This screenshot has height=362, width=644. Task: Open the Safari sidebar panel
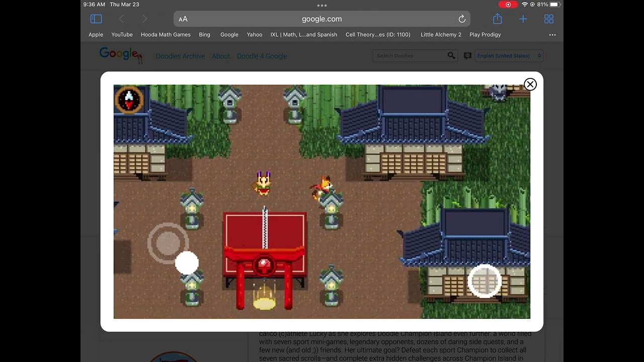pos(96,19)
